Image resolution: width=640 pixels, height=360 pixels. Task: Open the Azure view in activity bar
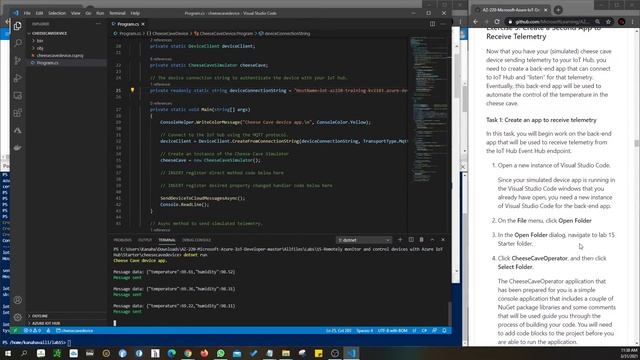click(x=18, y=131)
